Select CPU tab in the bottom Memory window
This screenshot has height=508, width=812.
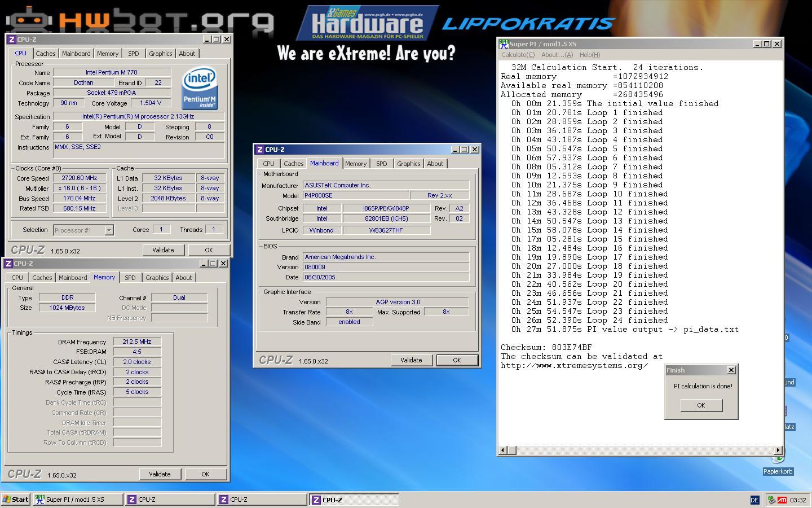[17, 278]
